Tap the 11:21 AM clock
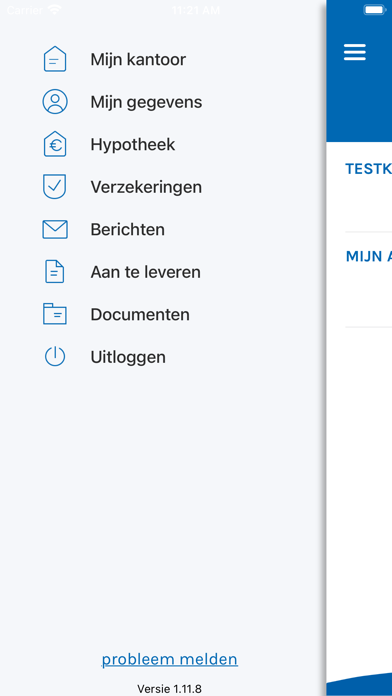The image size is (392, 696). (x=196, y=10)
